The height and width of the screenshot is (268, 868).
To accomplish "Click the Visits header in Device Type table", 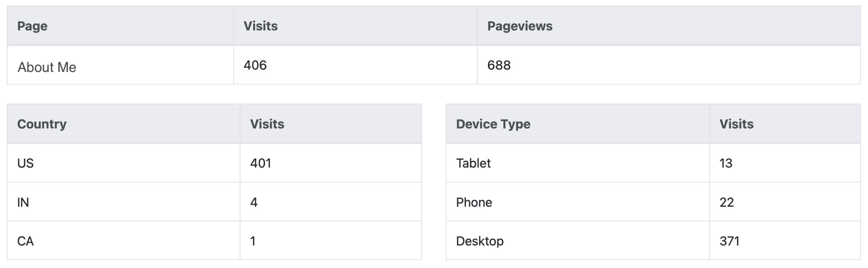I will click(736, 124).
